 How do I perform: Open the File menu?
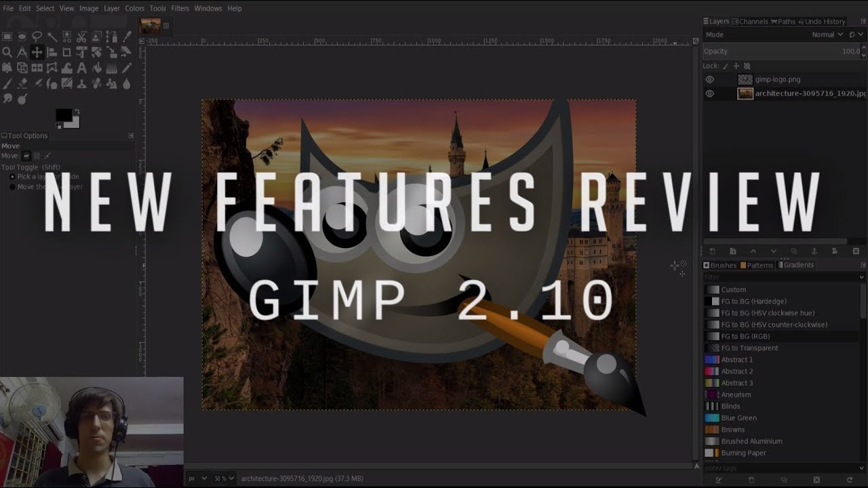pyautogui.click(x=8, y=8)
